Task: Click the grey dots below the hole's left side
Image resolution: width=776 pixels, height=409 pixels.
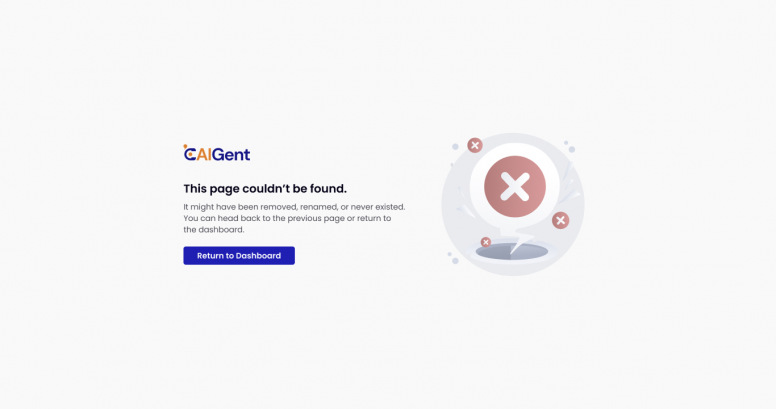Action: 453,258
